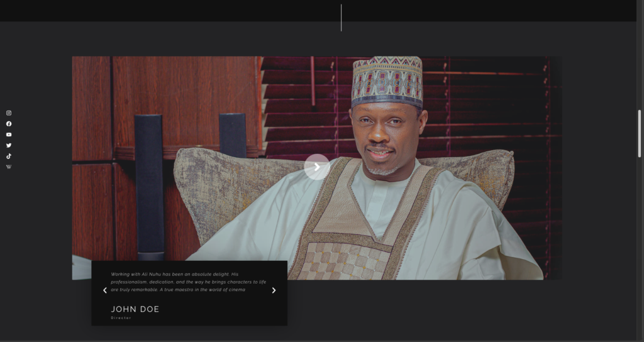Click the man's embroidered cap in photo
The height and width of the screenshot is (342, 644).
387,80
